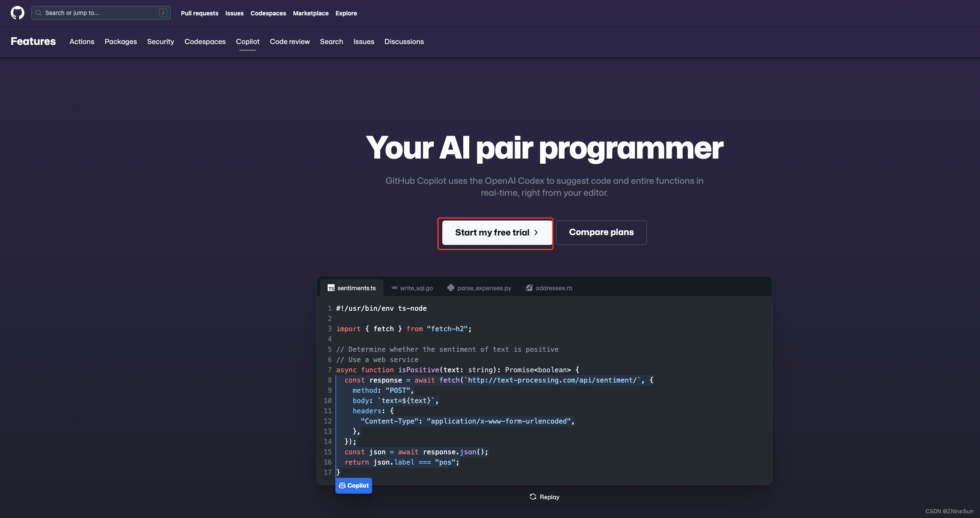Click the Features heading link
This screenshot has width=980, height=518.
pyautogui.click(x=33, y=41)
